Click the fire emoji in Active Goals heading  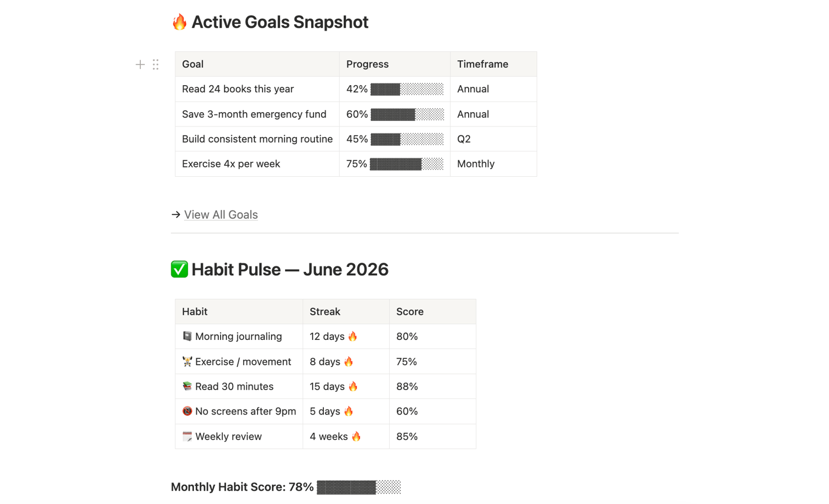coord(179,22)
